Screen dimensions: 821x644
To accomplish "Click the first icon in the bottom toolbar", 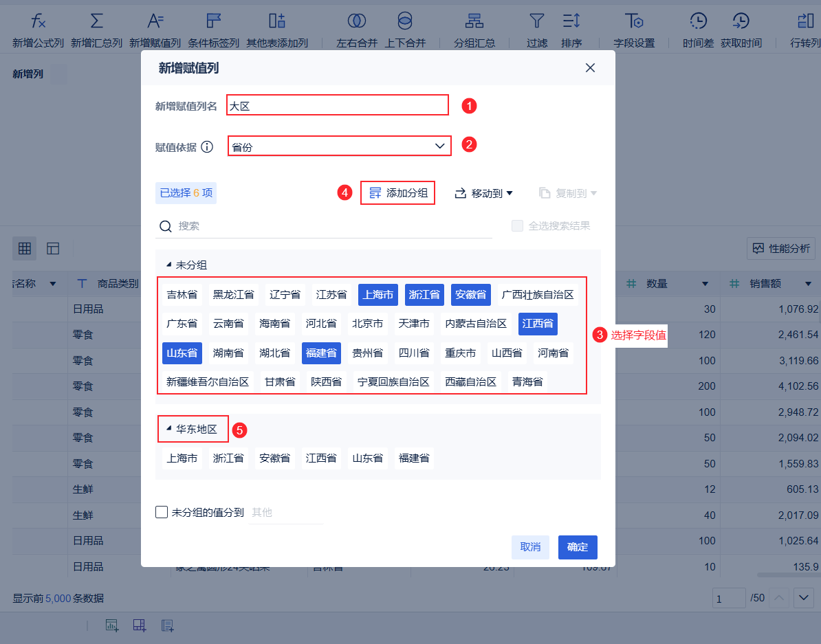I will (111, 625).
